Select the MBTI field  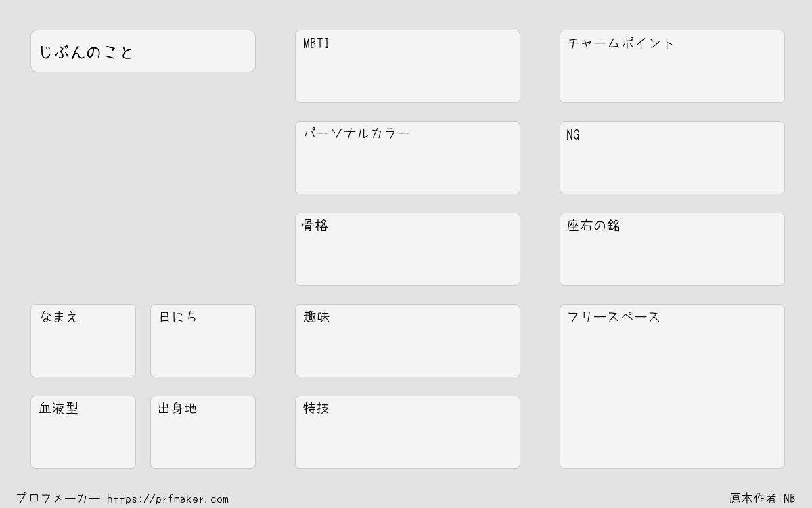[407, 66]
